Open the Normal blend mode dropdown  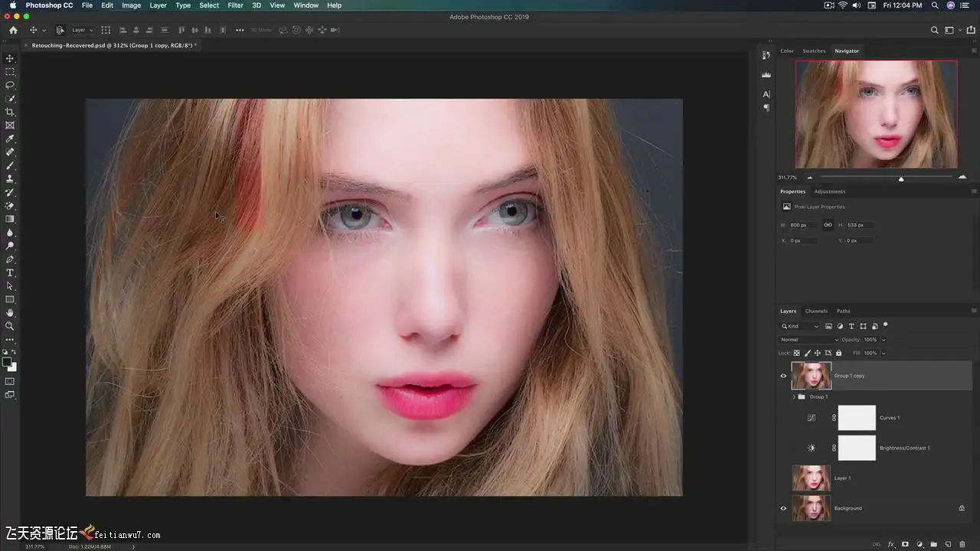tap(808, 340)
